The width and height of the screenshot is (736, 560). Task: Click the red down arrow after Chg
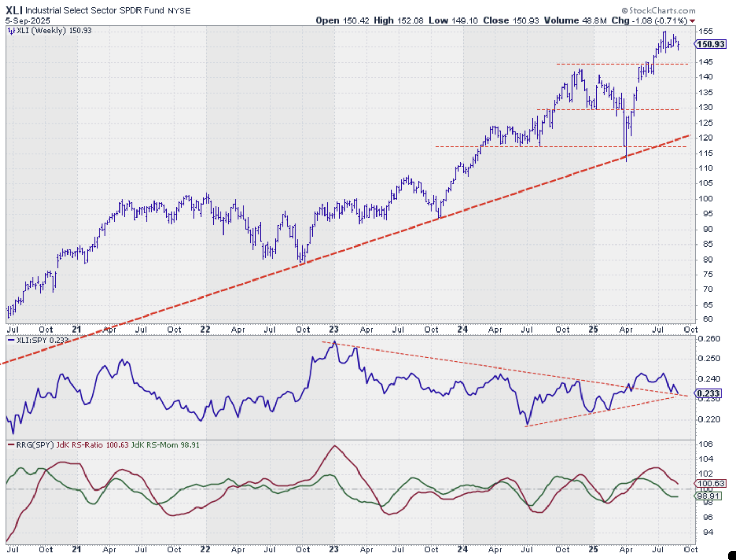click(692, 21)
